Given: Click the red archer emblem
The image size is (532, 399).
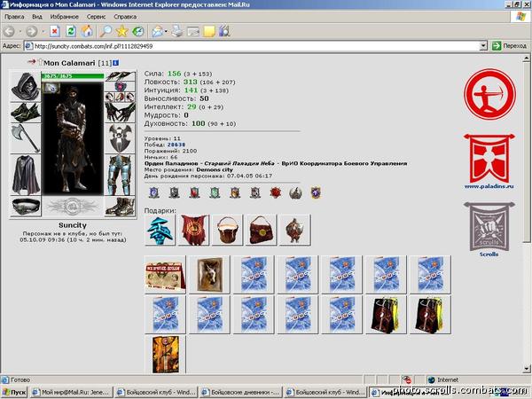Looking at the screenshot, I should 489,94.
